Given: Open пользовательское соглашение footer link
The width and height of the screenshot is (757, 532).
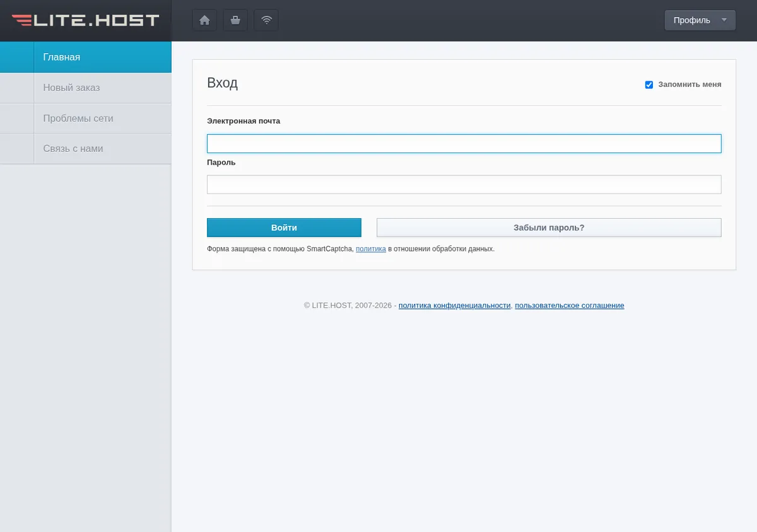Looking at the screenshot, I should coord(570,305).
